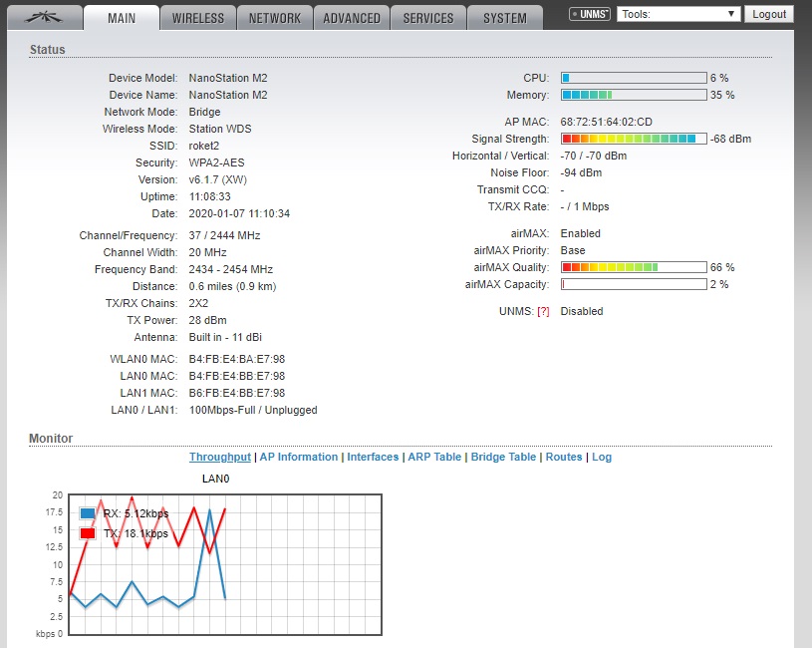Click the Logout button
The height and width of the screenshot is (648, 812).
[769, 14]
